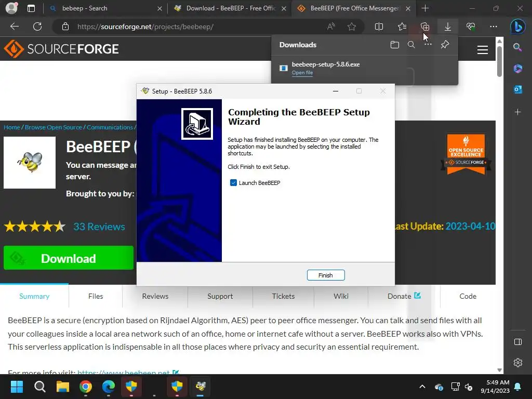Click the five-star rating
Image resolution: width=532 pixels, height=399 pixels.
pos(35,227)
